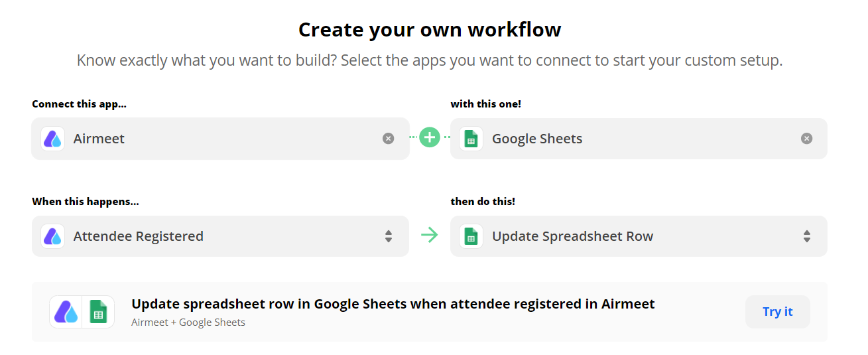Click the Try it button
The width and height of the screenshot is (868, 355).
pyautogui.click(x=778, y=312)
